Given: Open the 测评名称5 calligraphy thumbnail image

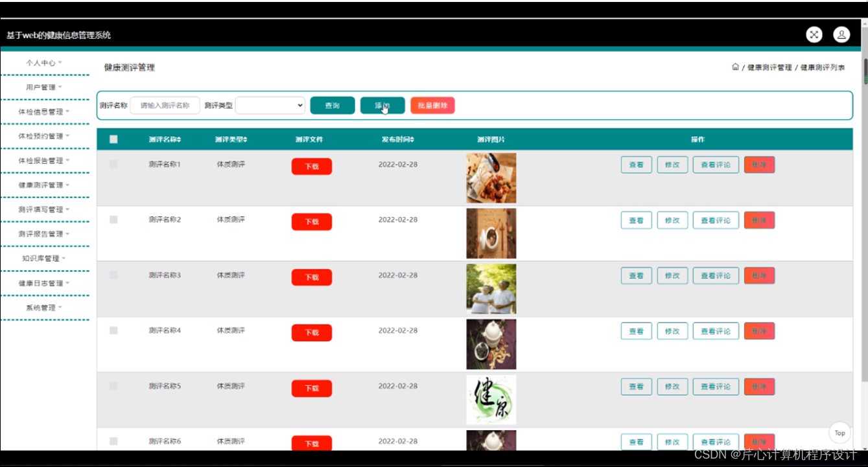Looking at the screenshot, I should point(491,400).
